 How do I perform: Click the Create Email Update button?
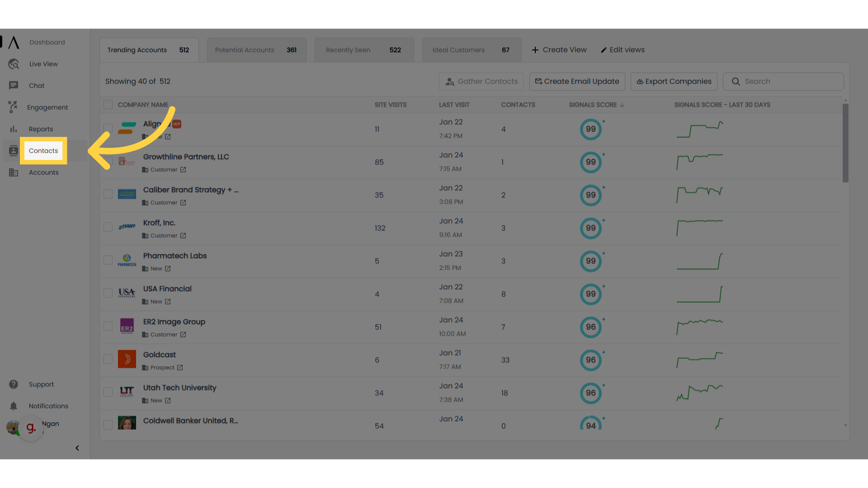pos(577,81)
